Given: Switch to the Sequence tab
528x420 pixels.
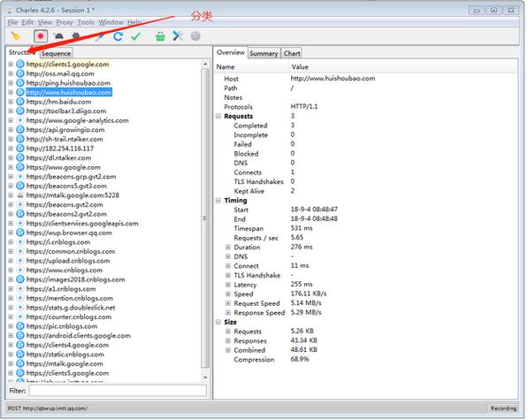Looking at the screenshot, I should tap(56, 53).
